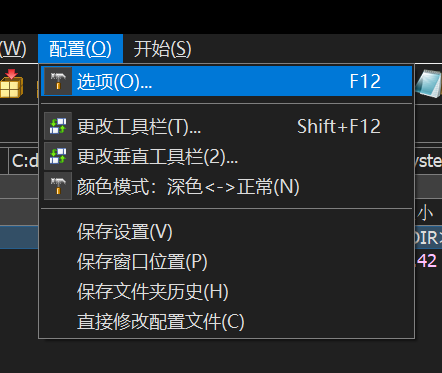This screenshot has height=373, width=442.
Task: Expand the 开始(S) menu
Action: click(162, 49)
